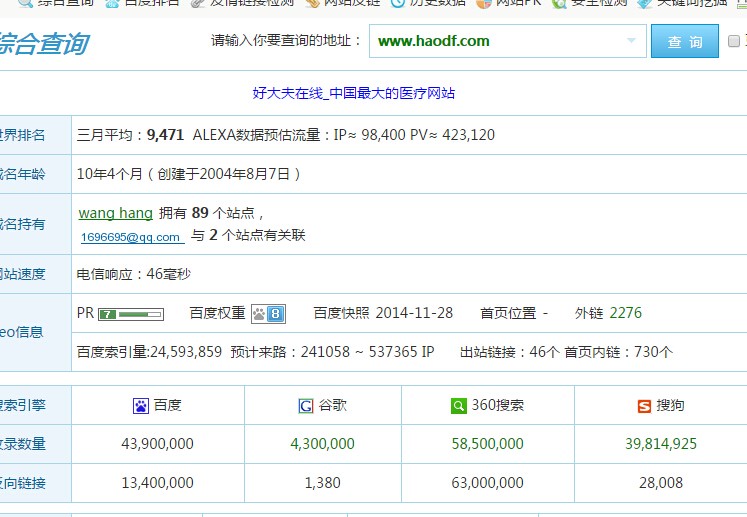
Task: Focus the www.haodf.com address field
Action: point(507,41)
